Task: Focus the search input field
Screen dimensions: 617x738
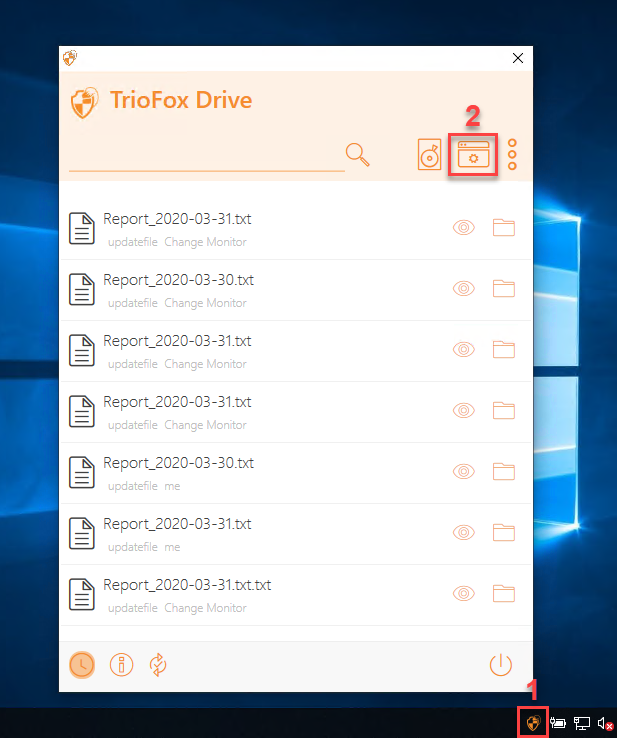Action: (x=207, y=158)
